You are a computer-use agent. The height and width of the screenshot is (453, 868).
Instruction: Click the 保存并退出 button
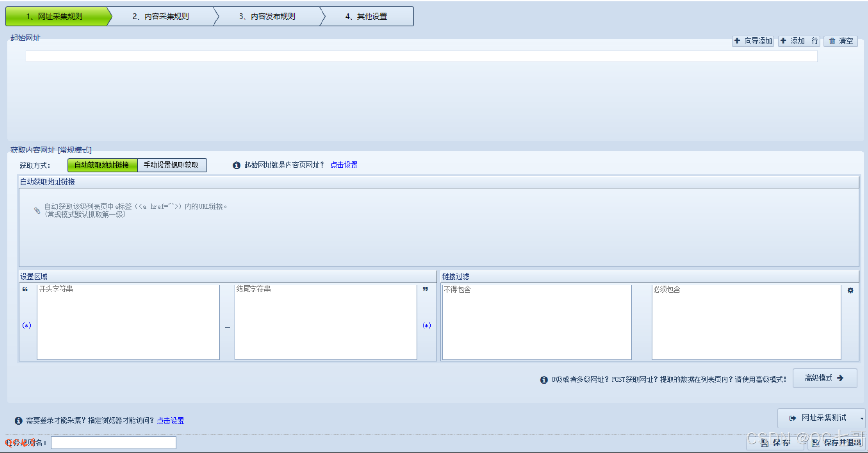pyautogui.click(x=837, y=442)
